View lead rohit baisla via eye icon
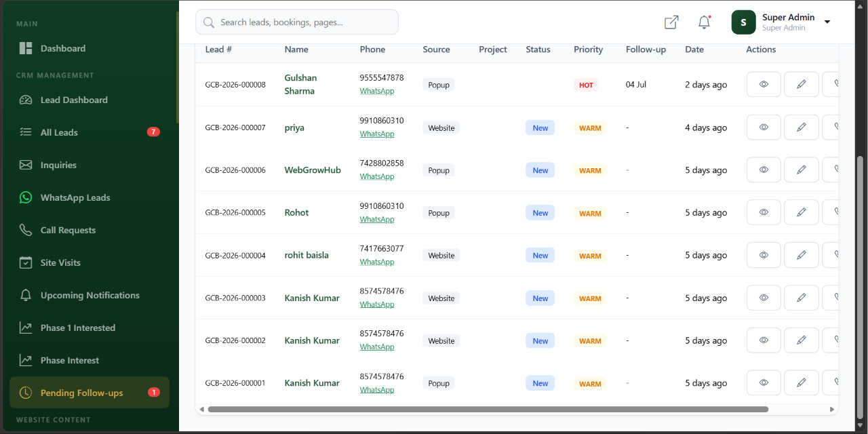868x434 pixels. pyautogui.click(x=764, y=255)
